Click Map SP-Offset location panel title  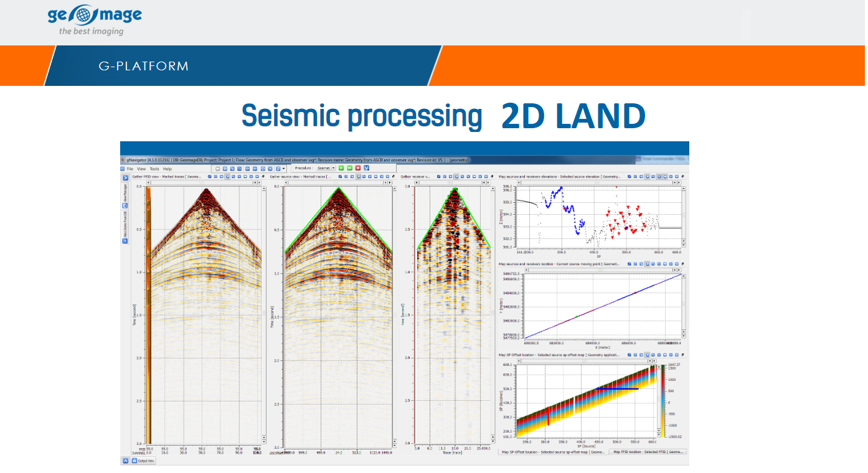pyautogui.click(x=559, y=355)
